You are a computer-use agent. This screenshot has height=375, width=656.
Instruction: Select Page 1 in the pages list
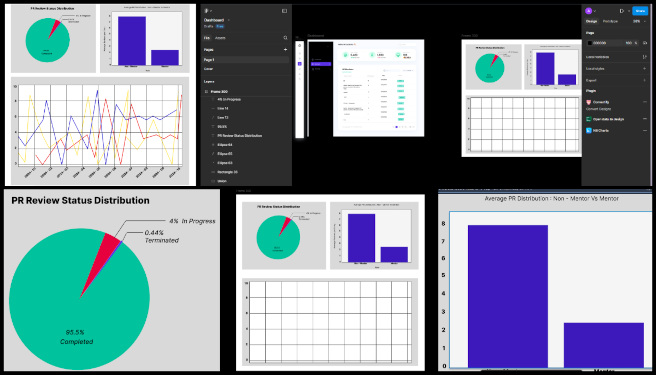[246, 60]
